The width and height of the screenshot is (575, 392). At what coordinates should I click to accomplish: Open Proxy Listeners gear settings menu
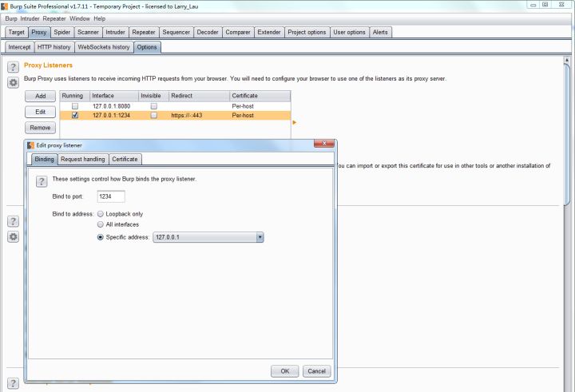coord(14,83)
